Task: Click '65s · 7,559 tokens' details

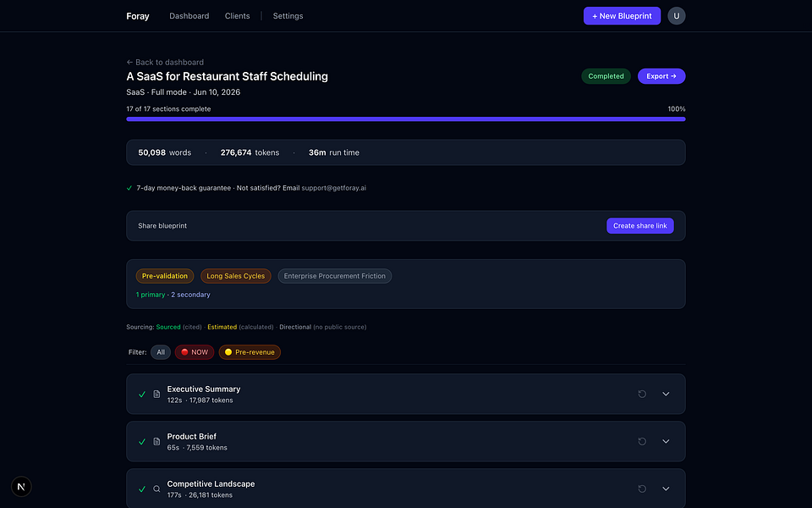Action: [x=197, y=448]
